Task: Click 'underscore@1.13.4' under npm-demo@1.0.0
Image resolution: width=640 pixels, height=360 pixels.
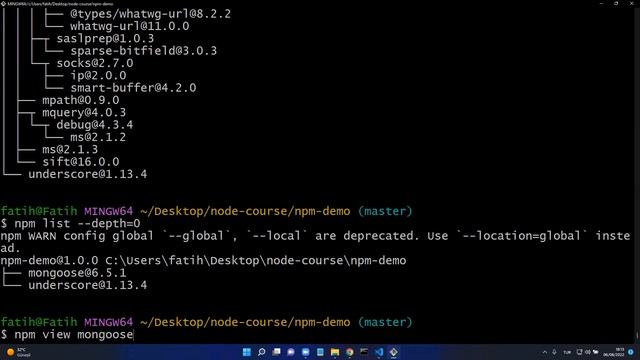Action: (88, 285)
